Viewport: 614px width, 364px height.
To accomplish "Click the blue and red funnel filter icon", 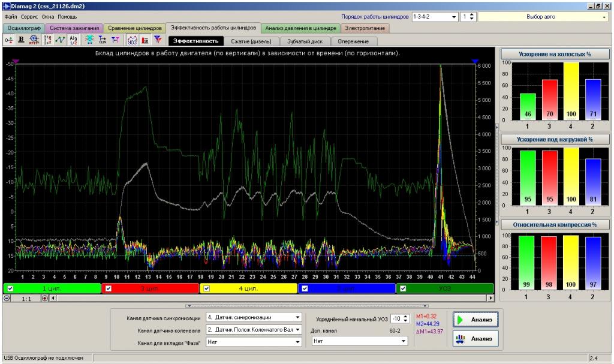I will 158,40.
